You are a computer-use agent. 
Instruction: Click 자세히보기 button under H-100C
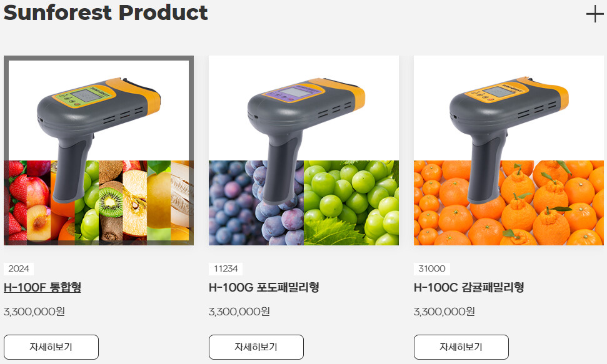461,347
